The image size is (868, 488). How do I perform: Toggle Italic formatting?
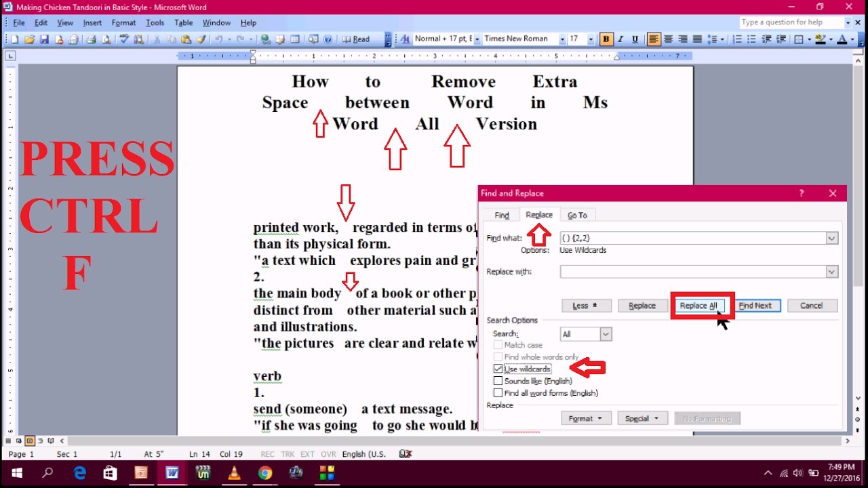[620, 39]
